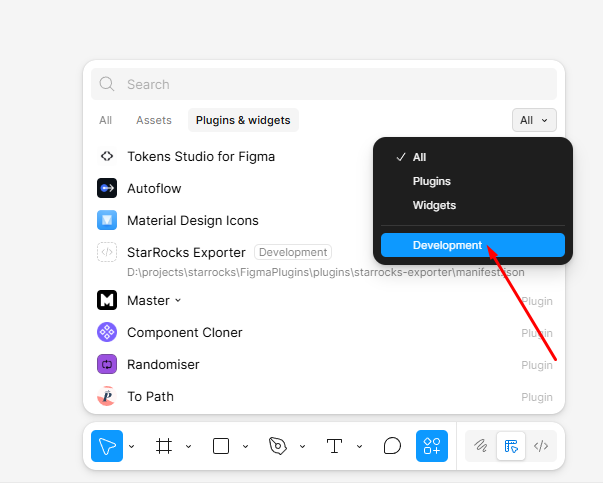Run Tokens Studio for Figma
The image size is (603, 483).
201,157
